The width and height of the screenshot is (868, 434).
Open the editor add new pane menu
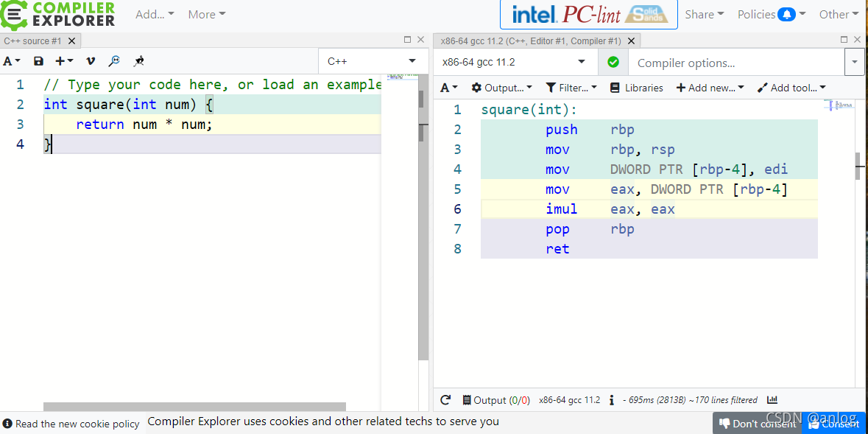pos(64,61)
